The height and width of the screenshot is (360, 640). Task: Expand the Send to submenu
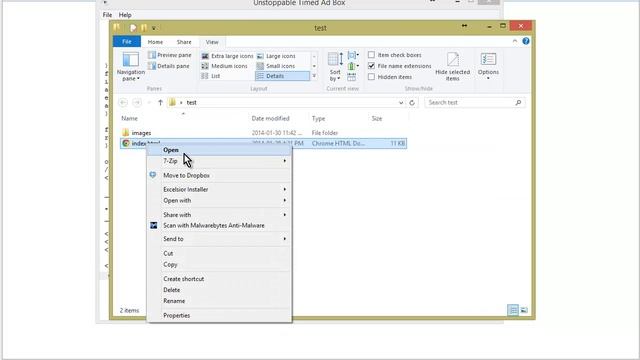tap(220, 239)
